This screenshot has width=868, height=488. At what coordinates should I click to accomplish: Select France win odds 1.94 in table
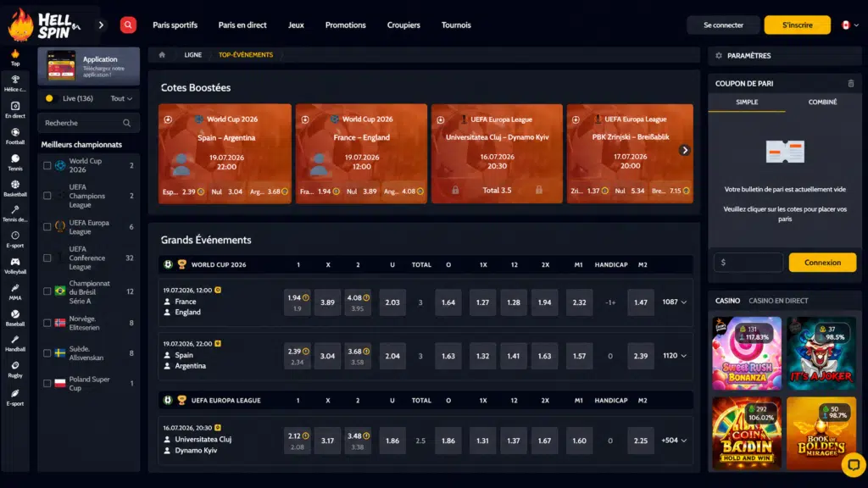pos(298,302)
